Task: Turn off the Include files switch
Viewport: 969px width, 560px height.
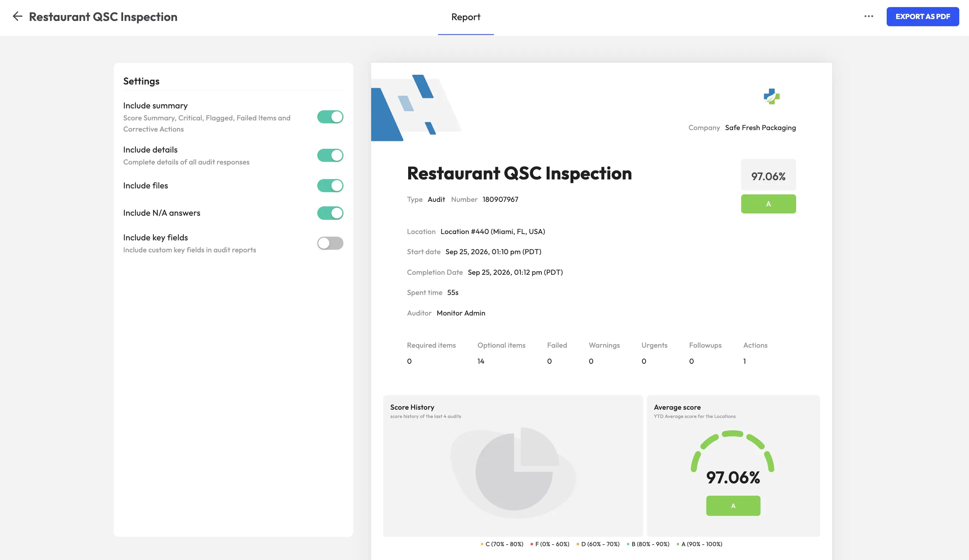Action: (x=330, y=185)
